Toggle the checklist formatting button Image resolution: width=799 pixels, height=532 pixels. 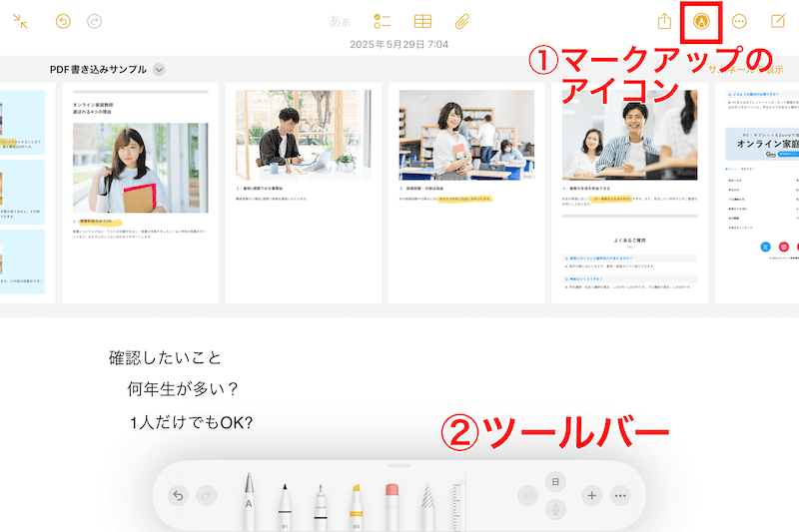point(382,21)
